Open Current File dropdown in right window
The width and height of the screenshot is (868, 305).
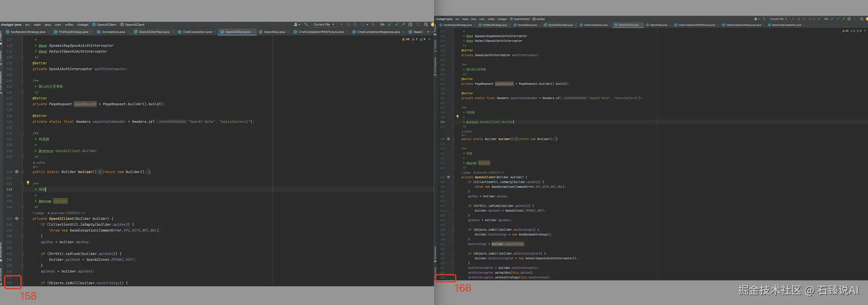point(778,19)
